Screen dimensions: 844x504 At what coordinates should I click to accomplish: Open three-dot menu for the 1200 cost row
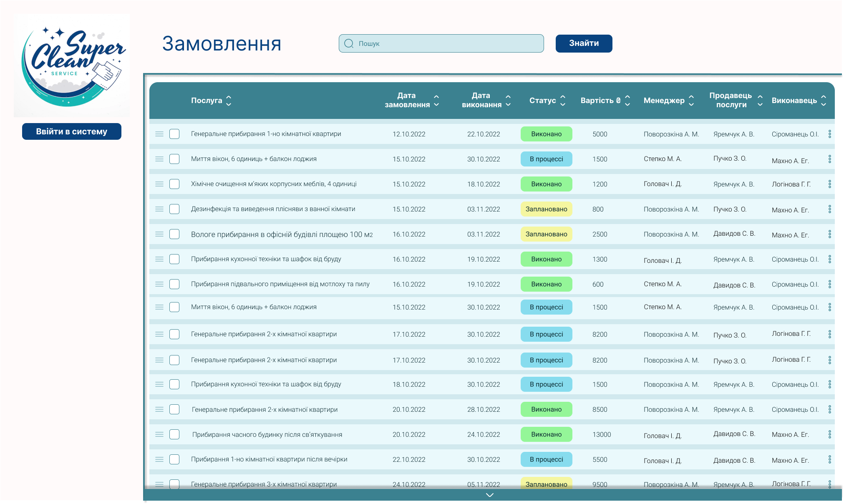pos(829,184)
